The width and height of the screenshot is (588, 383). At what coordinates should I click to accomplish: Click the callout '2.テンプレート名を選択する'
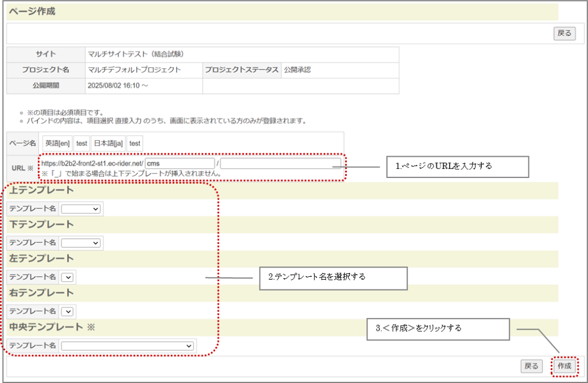pyautogui.click(x=333, y=278)
